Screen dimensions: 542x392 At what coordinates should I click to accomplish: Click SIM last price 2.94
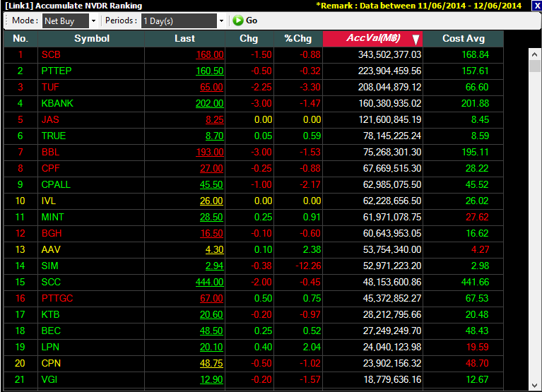tap(215, 266)
